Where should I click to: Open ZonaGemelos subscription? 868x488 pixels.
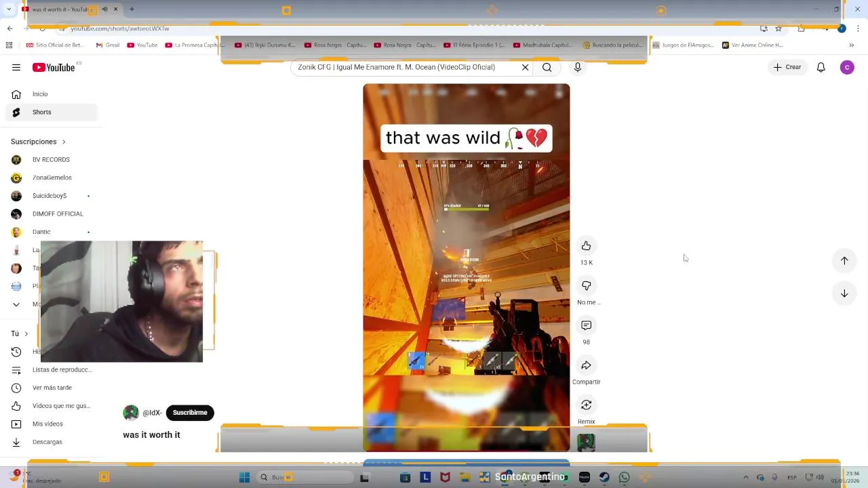pyautogui.click(x=51, y=178)
